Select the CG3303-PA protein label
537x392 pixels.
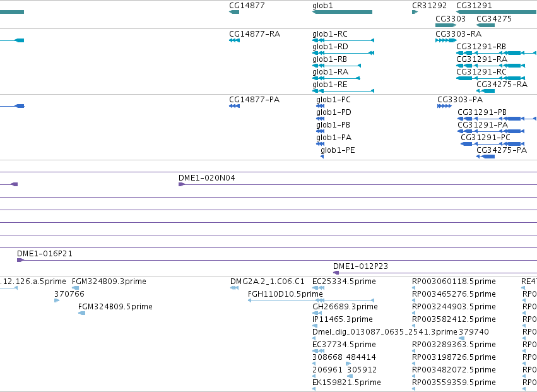[460, 100]
